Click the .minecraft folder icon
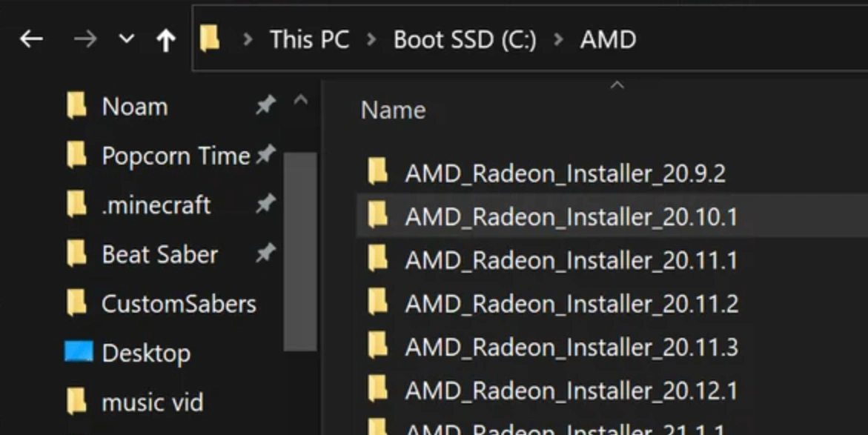Screen dimensions: 868x435 click(76, 204)
